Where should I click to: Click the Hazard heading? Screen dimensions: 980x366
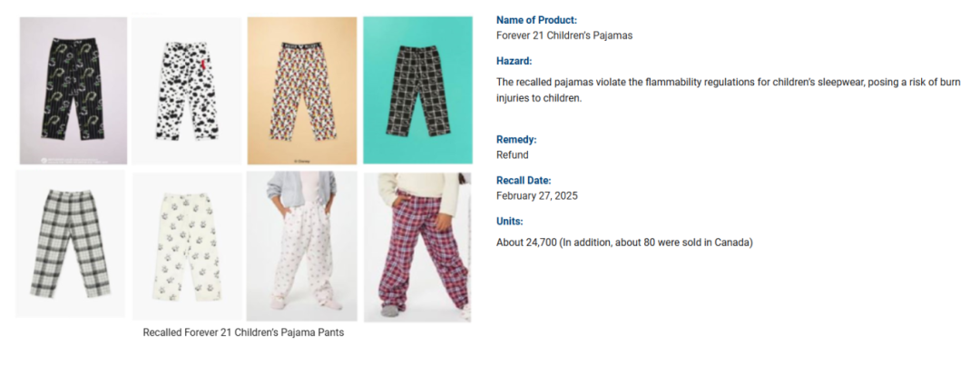514,62
